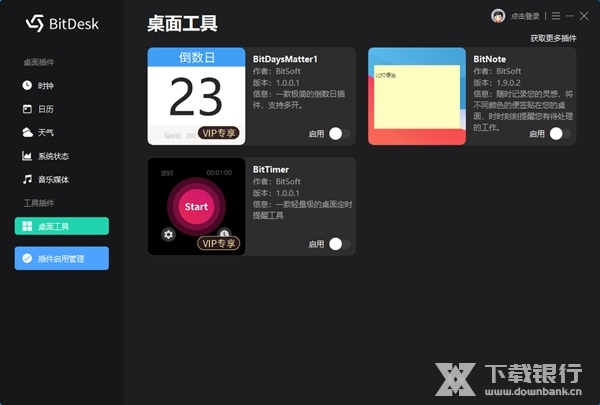Screen dimensions: 600x405
Task: Click get more plugins (获取更多插件)
Action: (x=553, y=38)
